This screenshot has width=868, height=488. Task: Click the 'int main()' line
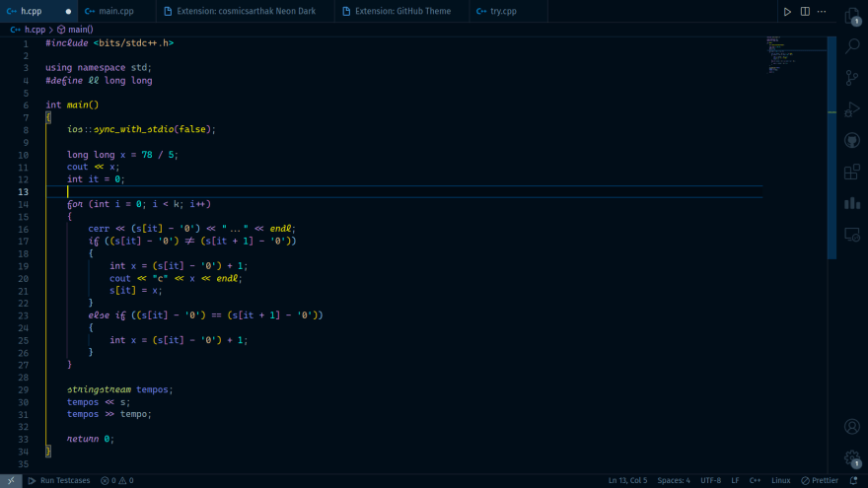point(72,105)
